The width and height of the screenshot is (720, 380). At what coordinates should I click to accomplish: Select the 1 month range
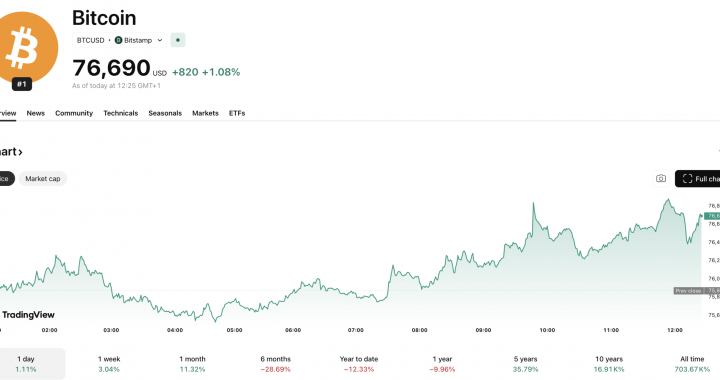pyautogui.click(x=192, y=364)
